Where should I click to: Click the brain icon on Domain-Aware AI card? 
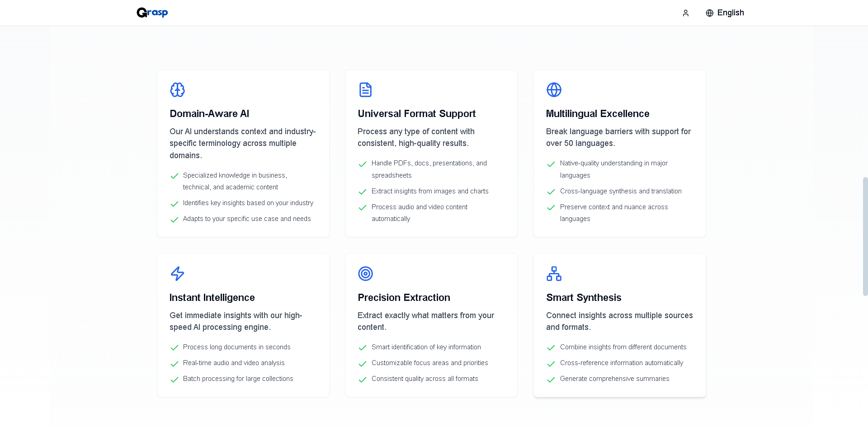coord(177,90)
